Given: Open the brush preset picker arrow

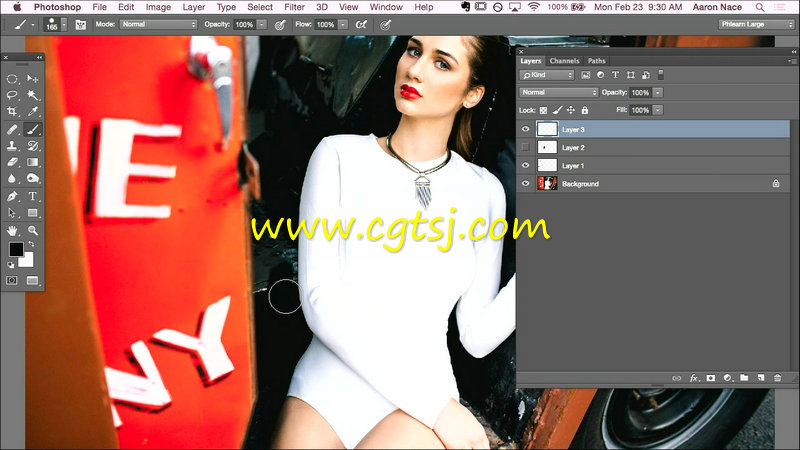Looking at the screenshot, I should (x=64, y=24).
